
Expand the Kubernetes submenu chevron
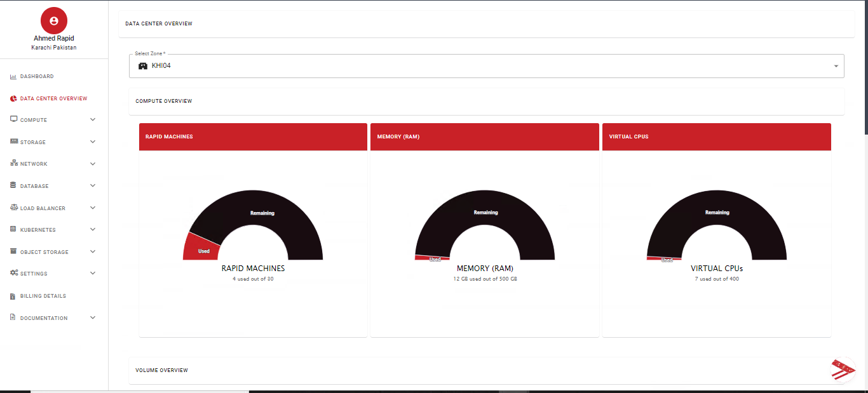click(x=93, y=229)
